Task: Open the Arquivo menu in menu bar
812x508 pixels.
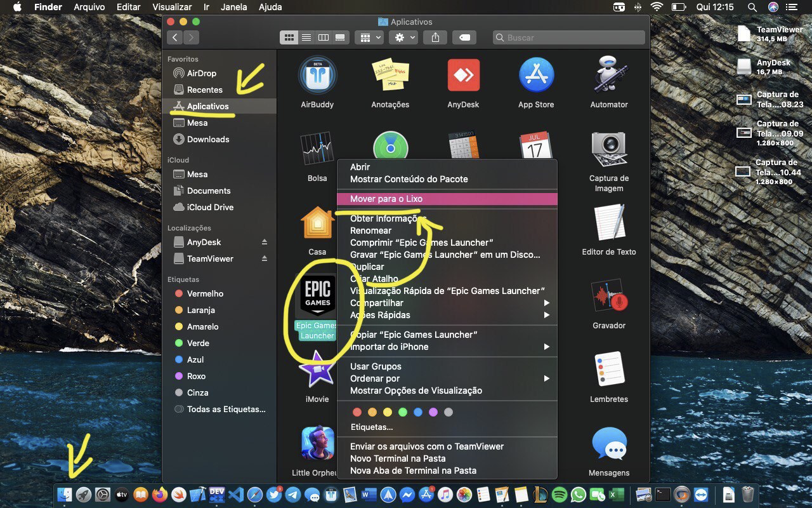Action: (x=89, y=7)
